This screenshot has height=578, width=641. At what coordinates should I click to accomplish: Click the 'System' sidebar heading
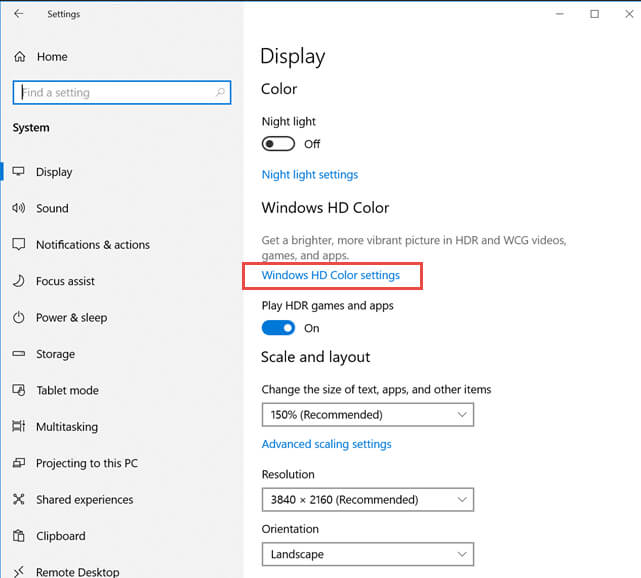pyautogui.click(x=31, y=128)
